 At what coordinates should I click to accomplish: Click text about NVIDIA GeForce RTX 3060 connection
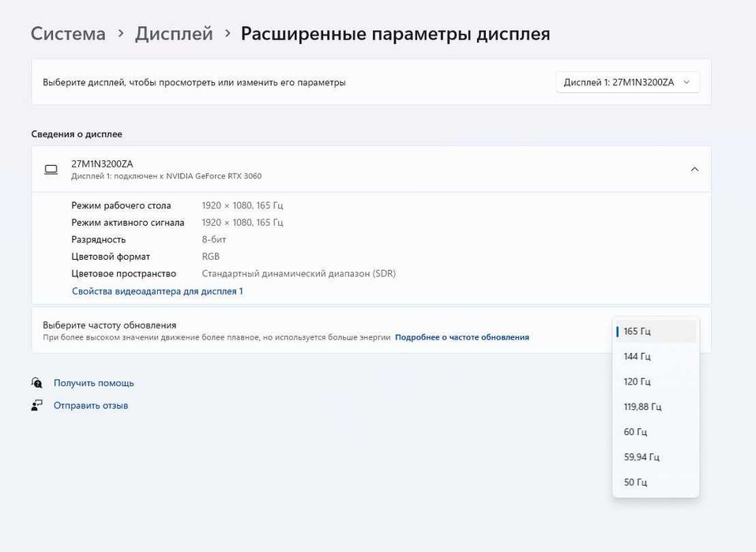pyautogui.click(x=167, y=176)
